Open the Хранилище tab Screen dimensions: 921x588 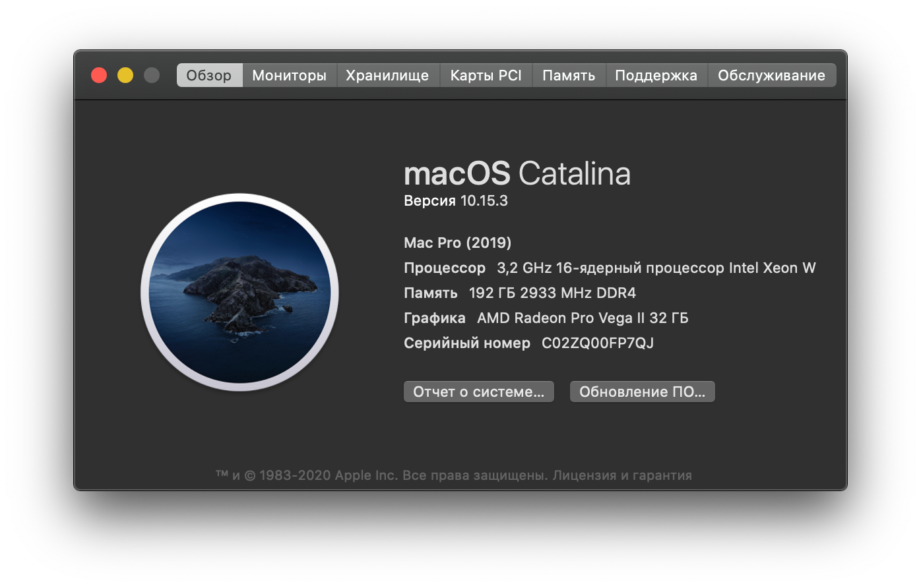pos(387,75)
